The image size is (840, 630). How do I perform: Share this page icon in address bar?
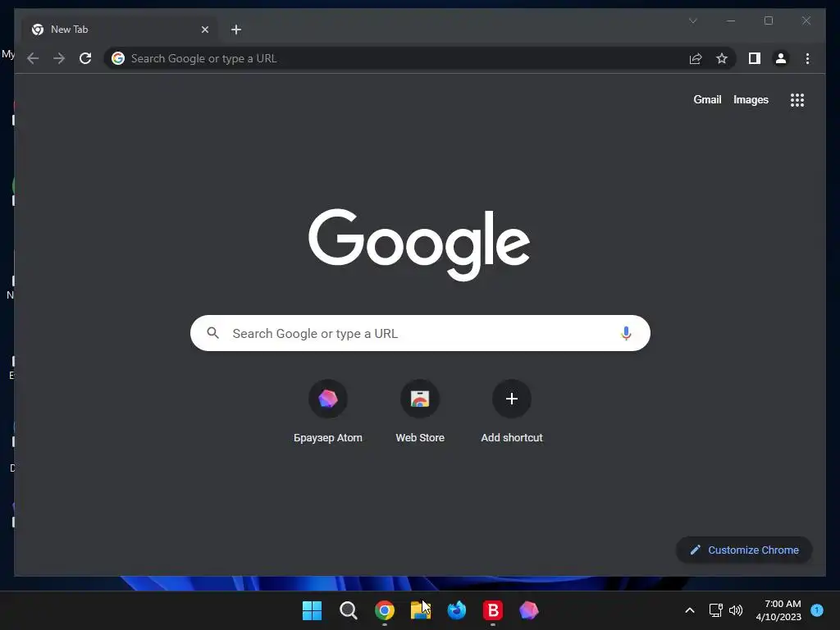click(x=696, y=58)
